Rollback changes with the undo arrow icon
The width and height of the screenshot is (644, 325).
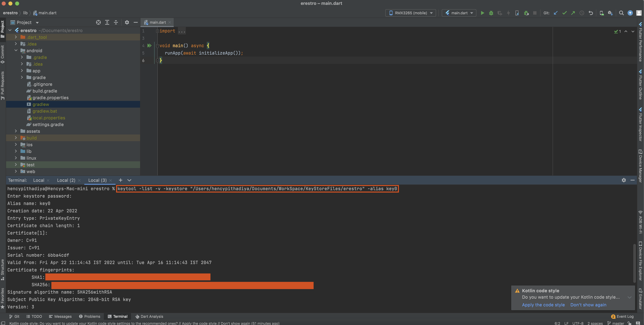click(590, 13)
